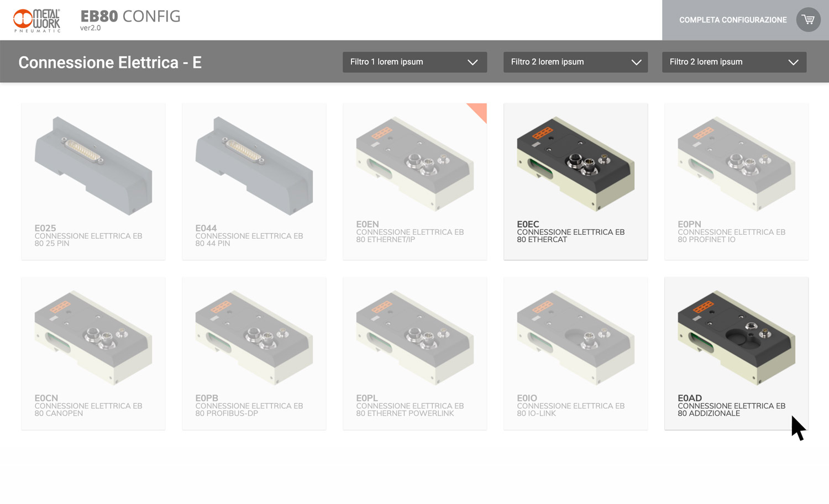The image size is (829, 504).
Task: Select the E0PB Profibus-DP module image
Action: (x=254, y=338)
